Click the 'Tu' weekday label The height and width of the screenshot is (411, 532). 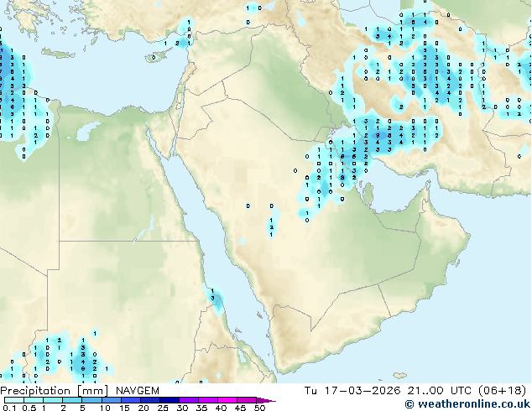tap(310, 391)
